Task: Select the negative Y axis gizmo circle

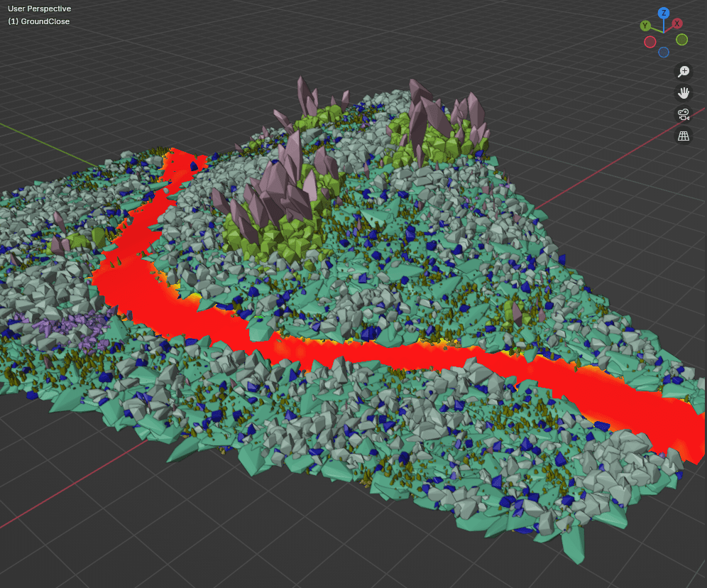Action: [x=681, y=40]
